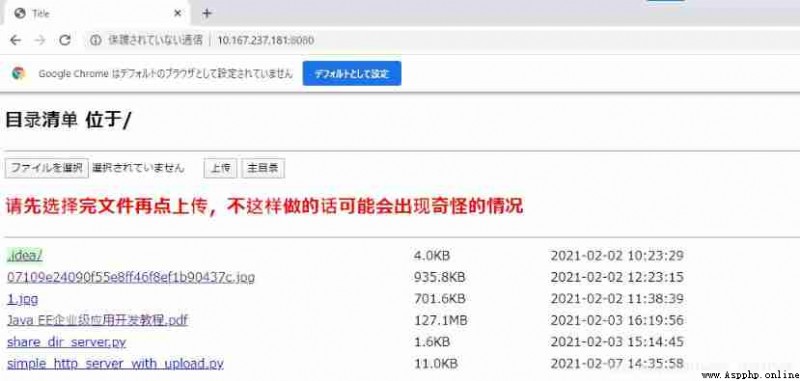The height and width of the screenshot is (381, 800).
Task: Click the 701.6KB size value
Action: [439, 299]
